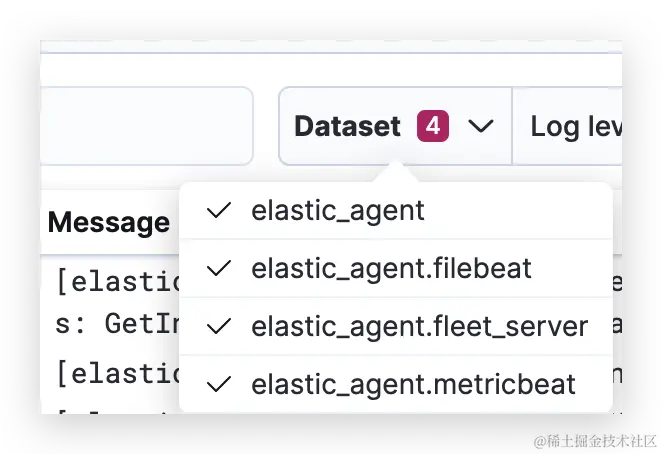Deselect the elastic_agent dataset option
This screenshot has height=454, width=662.
[338, 211]
